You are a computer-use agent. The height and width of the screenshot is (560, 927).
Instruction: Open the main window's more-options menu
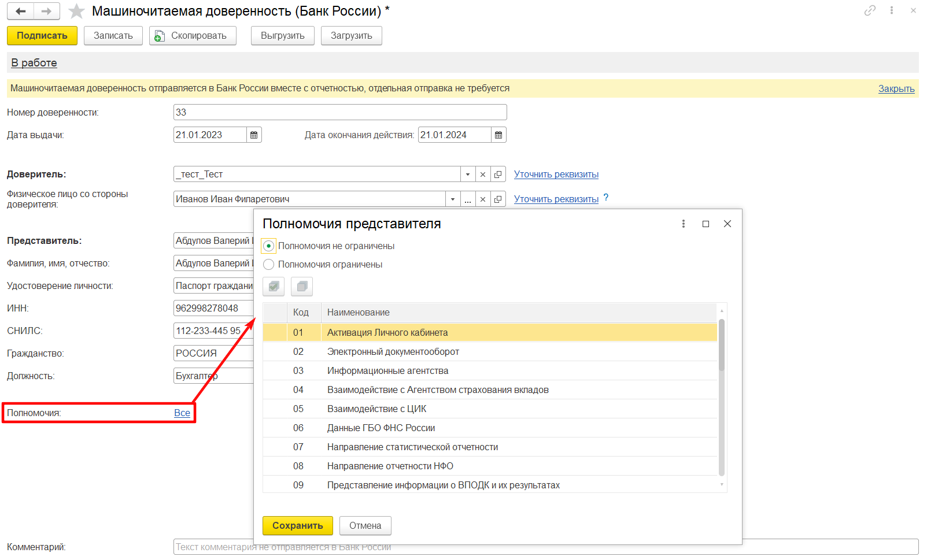click(892, 10)
